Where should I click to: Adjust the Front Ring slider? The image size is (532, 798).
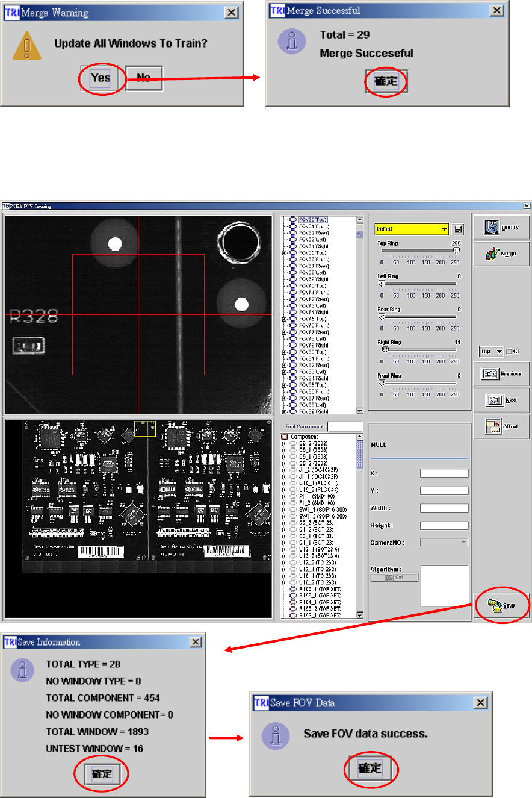point(419,382)
